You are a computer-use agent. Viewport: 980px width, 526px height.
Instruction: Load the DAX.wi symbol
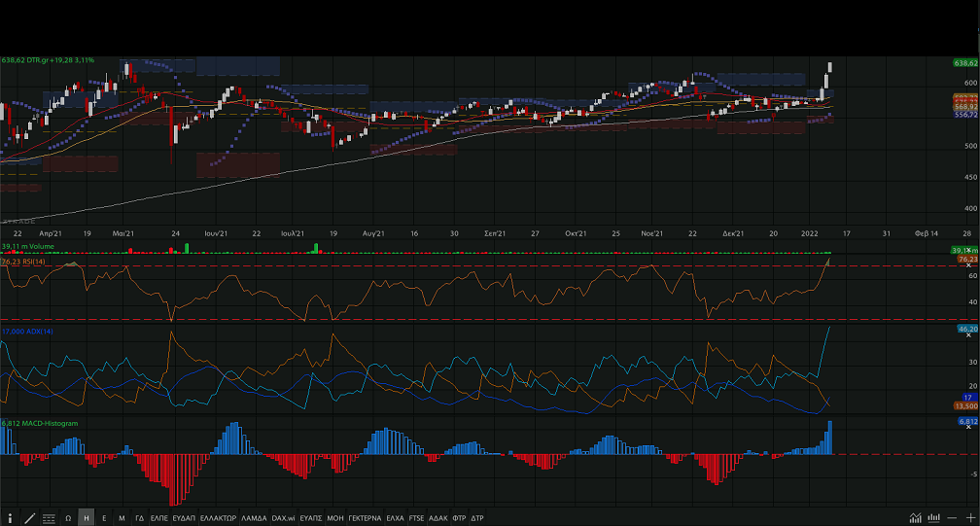click(283, 518)
